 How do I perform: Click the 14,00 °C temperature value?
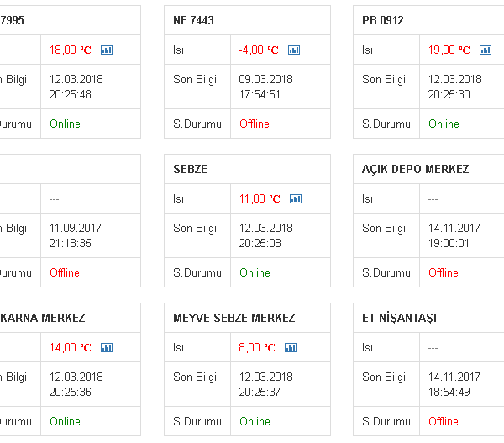click(x=71, y=348)
